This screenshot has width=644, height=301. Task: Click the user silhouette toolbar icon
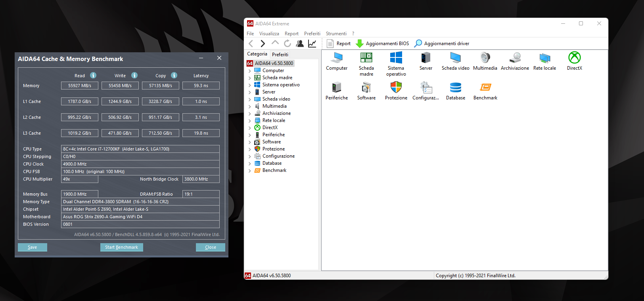pyautogui.click(x=300, y=44)
